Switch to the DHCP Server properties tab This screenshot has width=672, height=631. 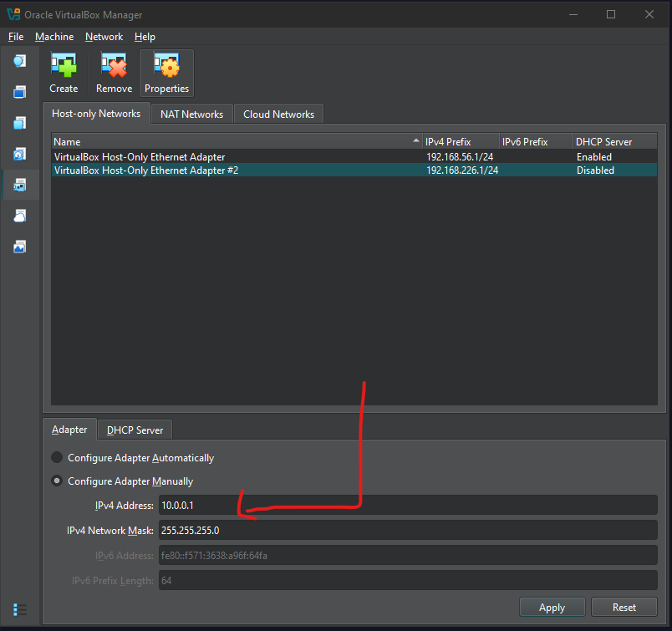[135, 430]
